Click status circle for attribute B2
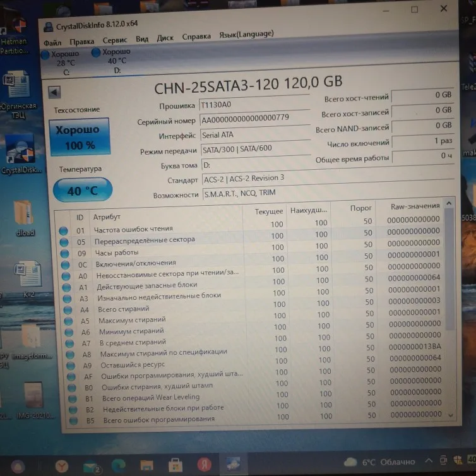The image size is (476, 476). [x=73, y=410]
